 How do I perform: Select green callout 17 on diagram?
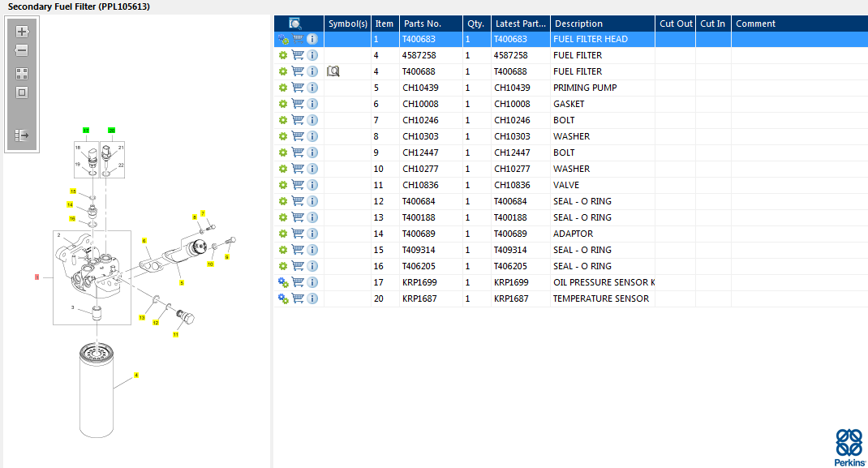[x=86, y=131]
